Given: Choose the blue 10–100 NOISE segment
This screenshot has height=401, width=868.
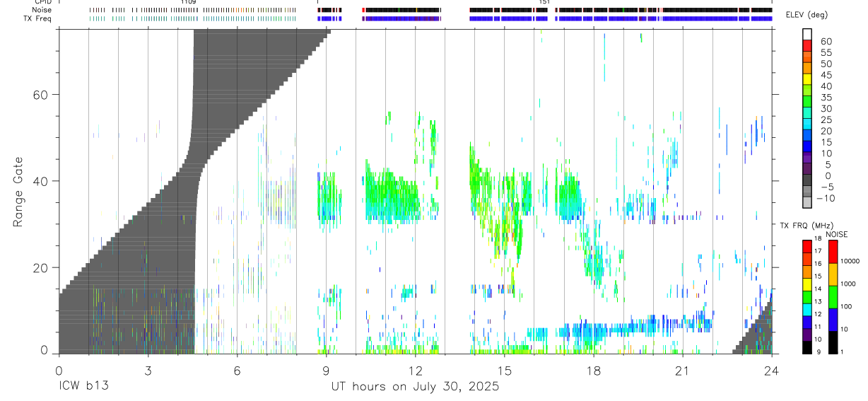Looking at the screenshot, I should (833, 319).
